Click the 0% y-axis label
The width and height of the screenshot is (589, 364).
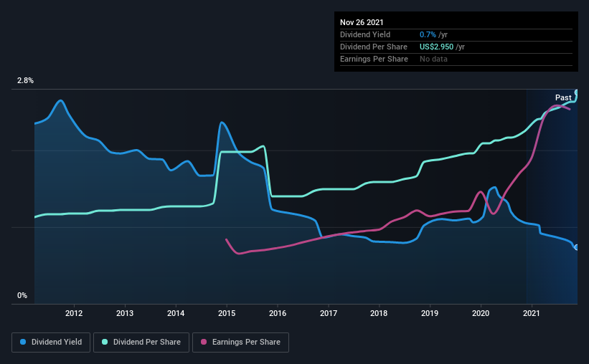[22, 295]
